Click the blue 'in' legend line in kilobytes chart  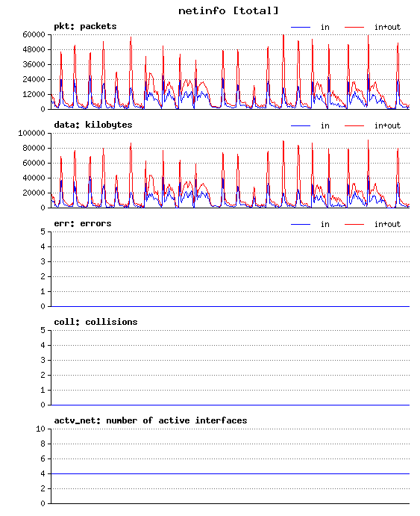click(301, 125)
